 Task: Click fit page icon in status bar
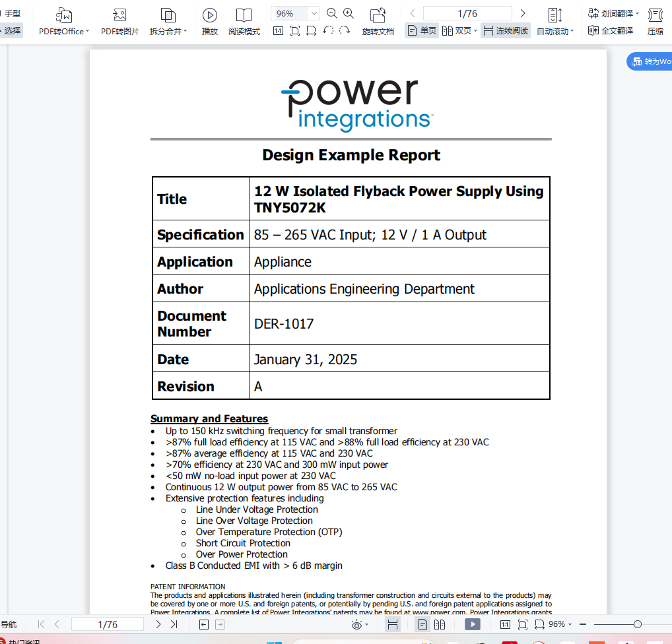pos(522,624)
